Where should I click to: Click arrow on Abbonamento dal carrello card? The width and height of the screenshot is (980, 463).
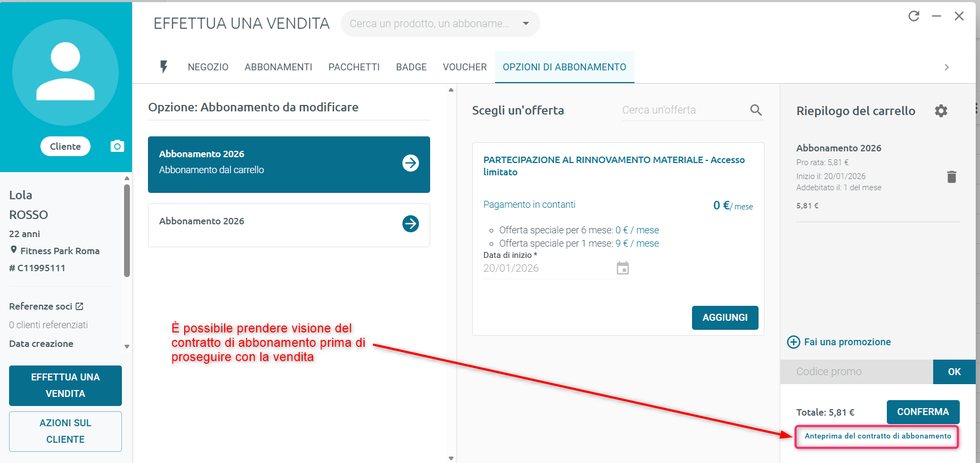410,163
